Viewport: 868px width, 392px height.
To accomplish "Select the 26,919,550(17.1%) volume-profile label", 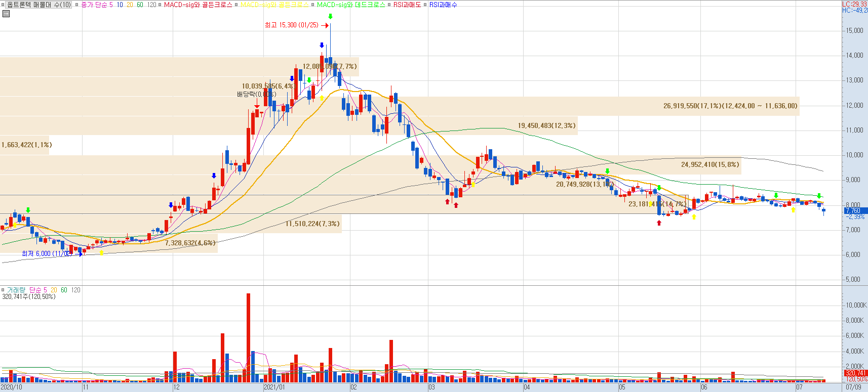I will click(x=730, y=106).
